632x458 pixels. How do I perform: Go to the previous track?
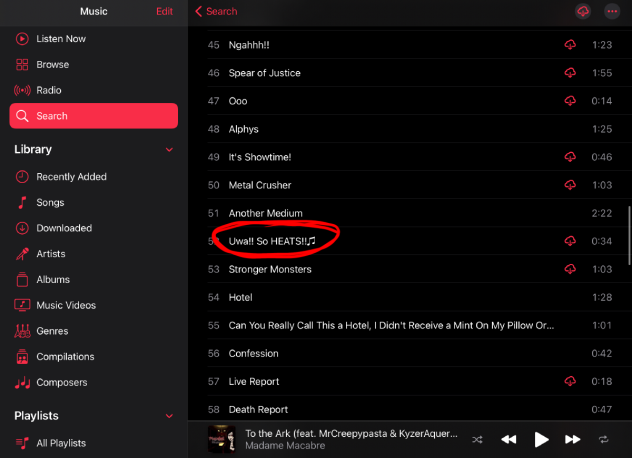(x=509, y=439)
